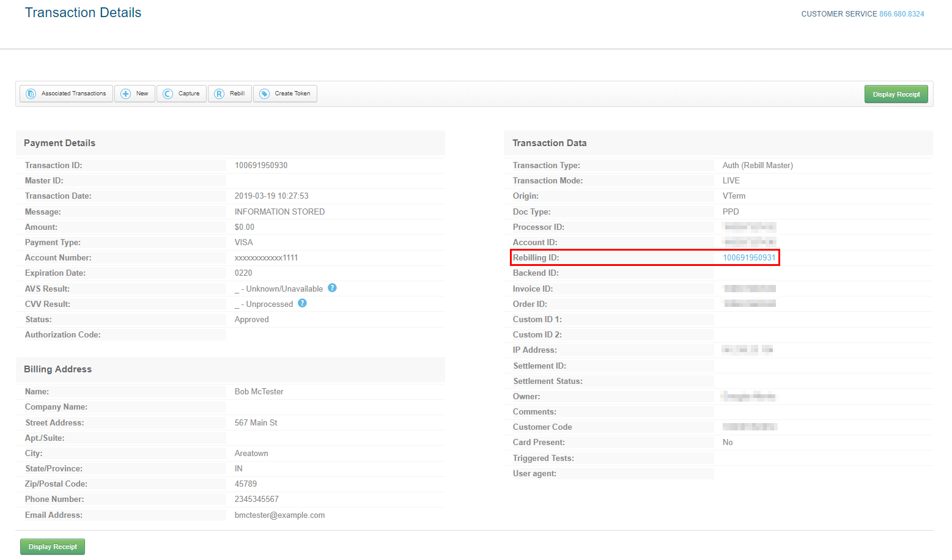The image size is (952, 560).
Task: Click the phone number 2345345567
Action: tap(256, 499)
